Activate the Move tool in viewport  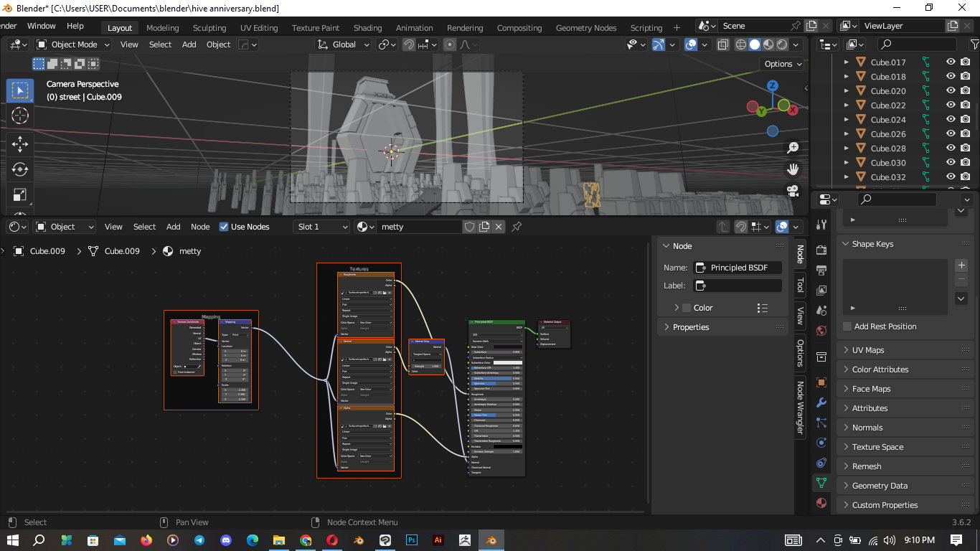coord(20,145)
